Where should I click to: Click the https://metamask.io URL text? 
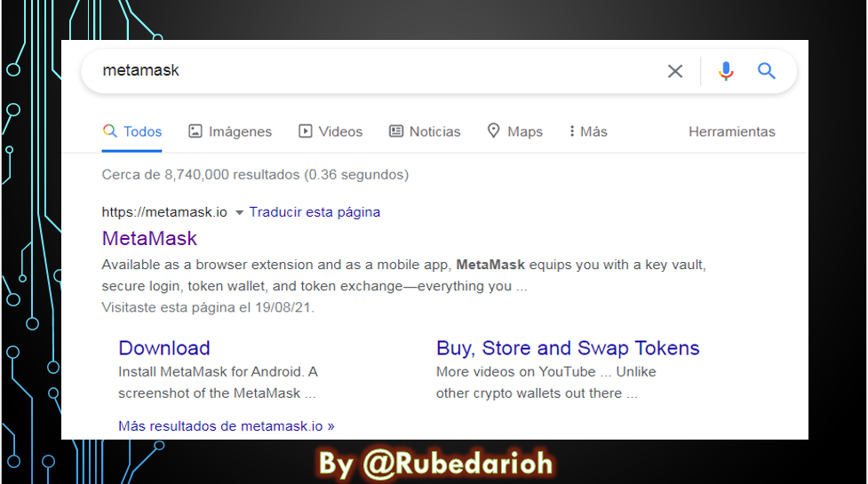[x=164, y=212]
